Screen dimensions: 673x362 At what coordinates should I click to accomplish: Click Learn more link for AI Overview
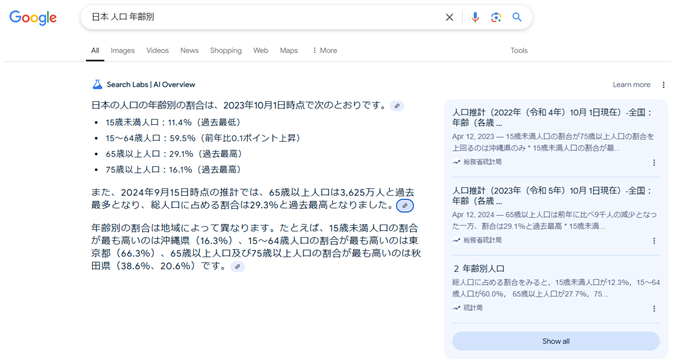(631, 85)
